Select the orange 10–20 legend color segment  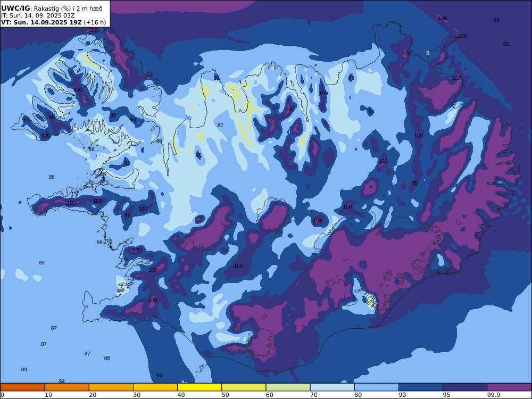(67, 387)
